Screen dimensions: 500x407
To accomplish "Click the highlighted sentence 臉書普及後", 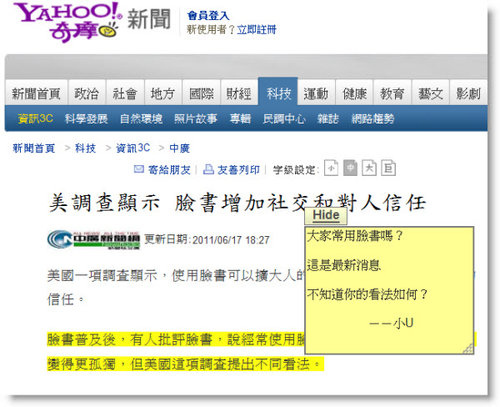I will click(176, 339).
